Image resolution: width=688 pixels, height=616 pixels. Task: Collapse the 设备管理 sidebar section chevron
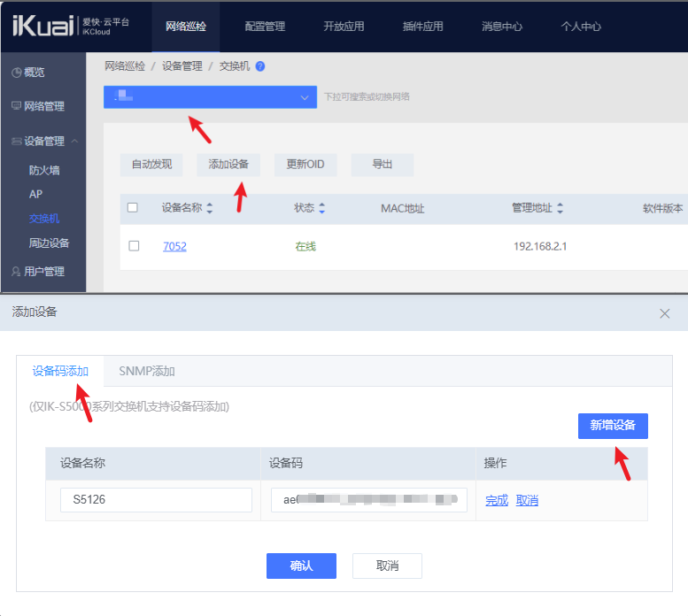[x=74, y=141]
